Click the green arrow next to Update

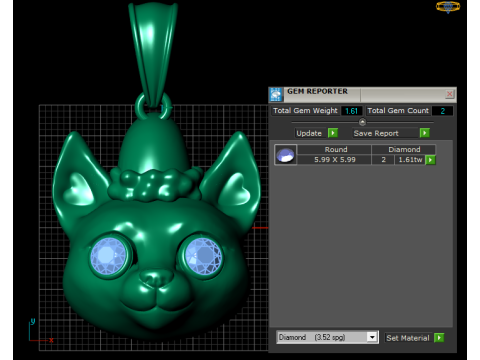pyautogui.click(x=333, y=133)
